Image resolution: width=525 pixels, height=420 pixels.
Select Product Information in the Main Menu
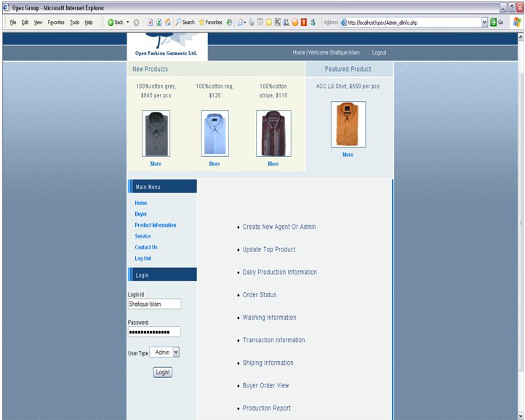coord(155,225)
